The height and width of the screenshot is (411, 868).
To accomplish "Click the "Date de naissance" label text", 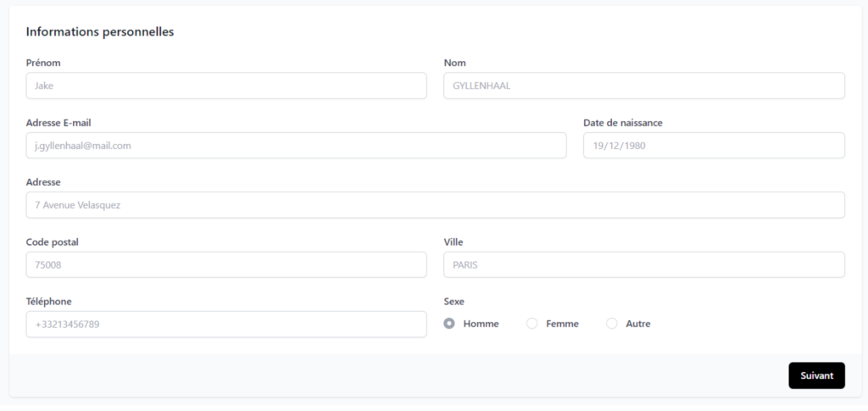I will pos(622,123).
